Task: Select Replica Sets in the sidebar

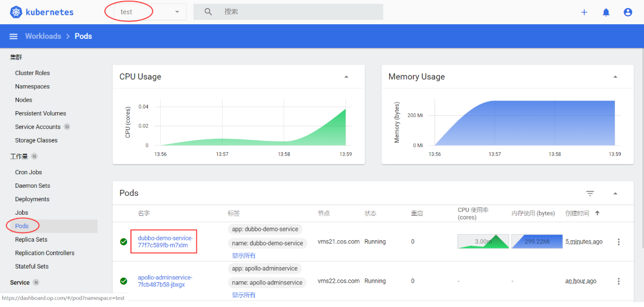Action: [x=31, y=240]
